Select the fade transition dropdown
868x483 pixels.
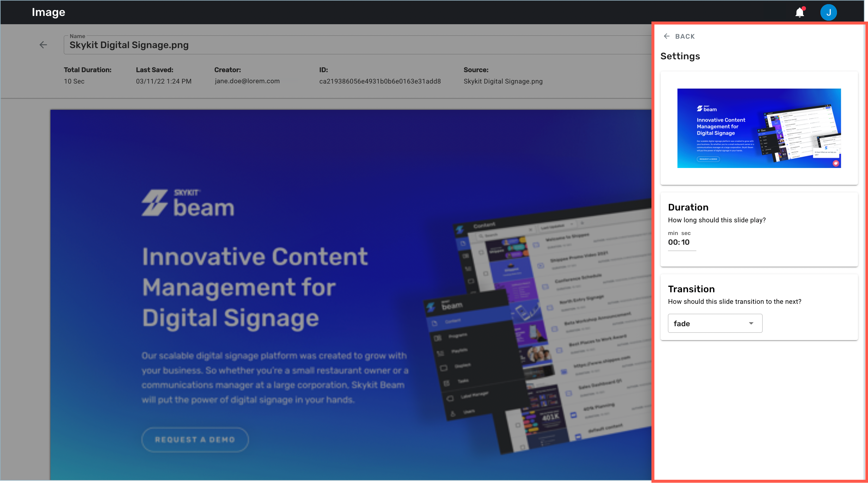714,323
